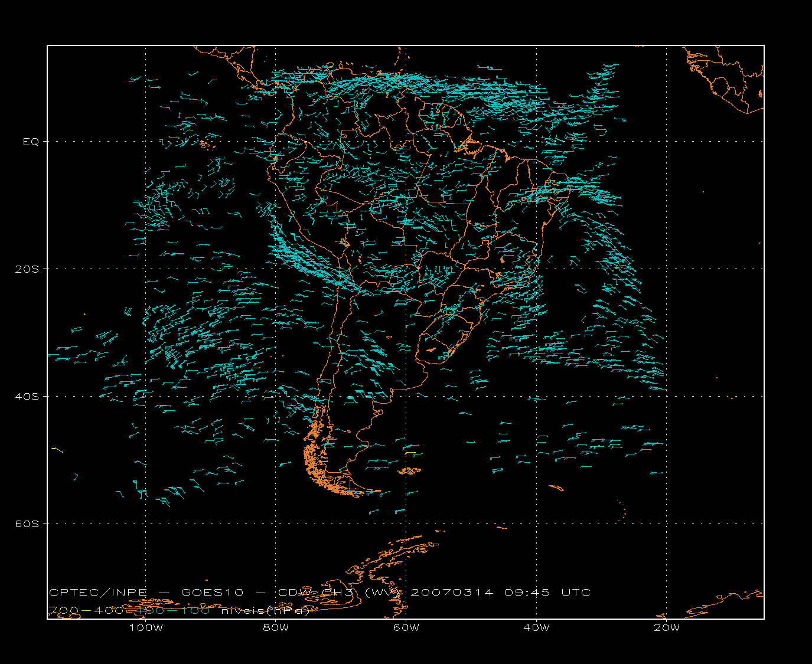Click the 80W longitude label
The width and height of the screenshot is (812, 664).
(x=276, y=627)
